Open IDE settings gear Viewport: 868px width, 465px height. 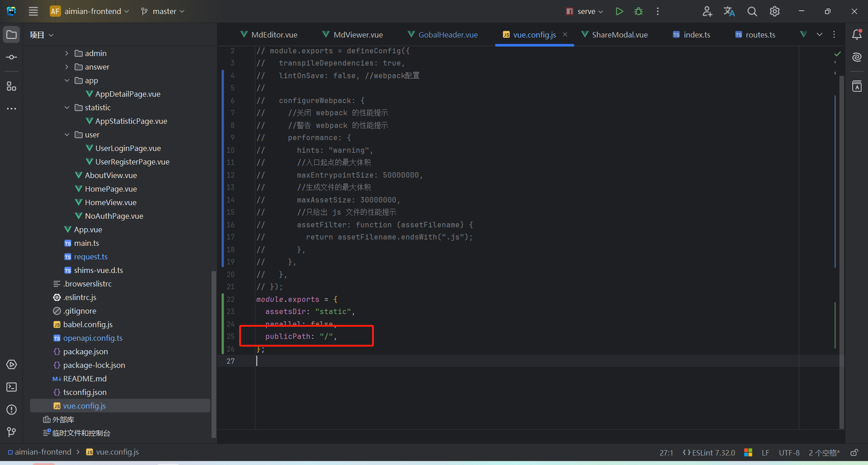pyautogui.click(x=774, y=11)
